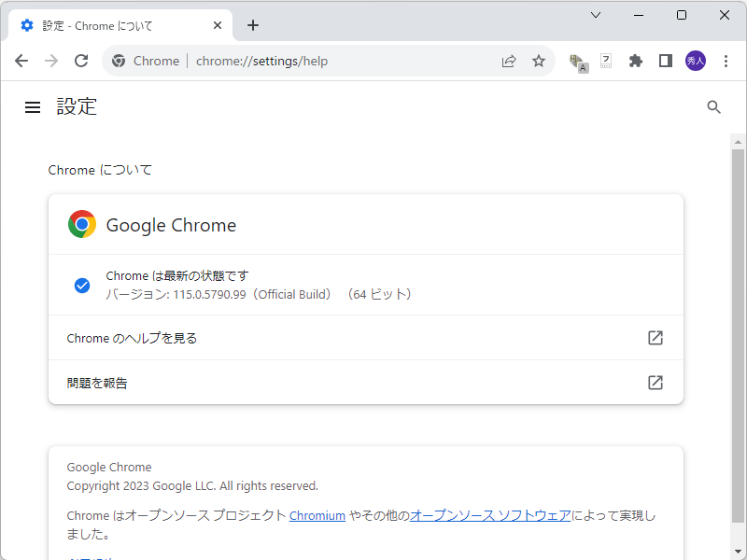Screen dimensions: 747x560
Task: Click the search icon in 設定
Action: point(714,106)
